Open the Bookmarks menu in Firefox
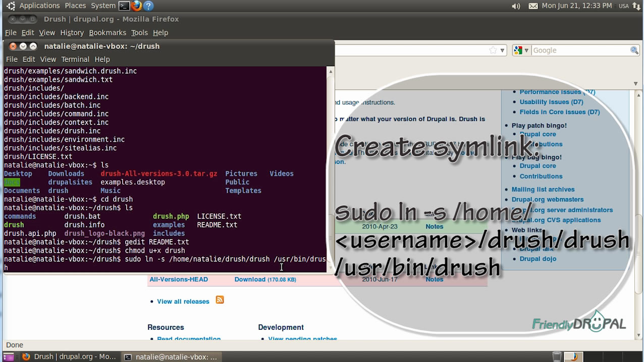The width and height of the screenshot is (644, 362). tap(108, 32)
